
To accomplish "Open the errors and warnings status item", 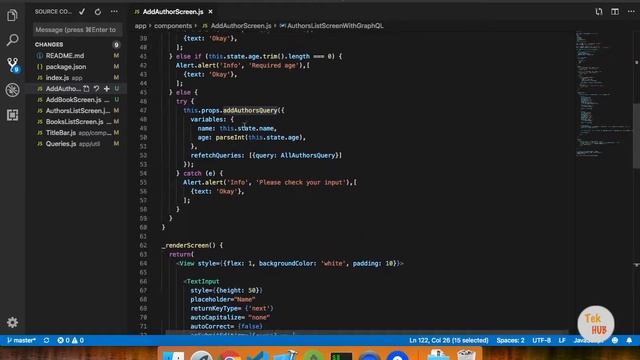I will (x=71, y=340).
